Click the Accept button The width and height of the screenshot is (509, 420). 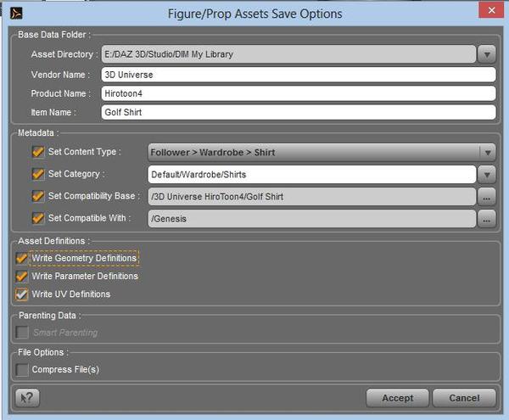pyautogui.click(x=397, y=398)
